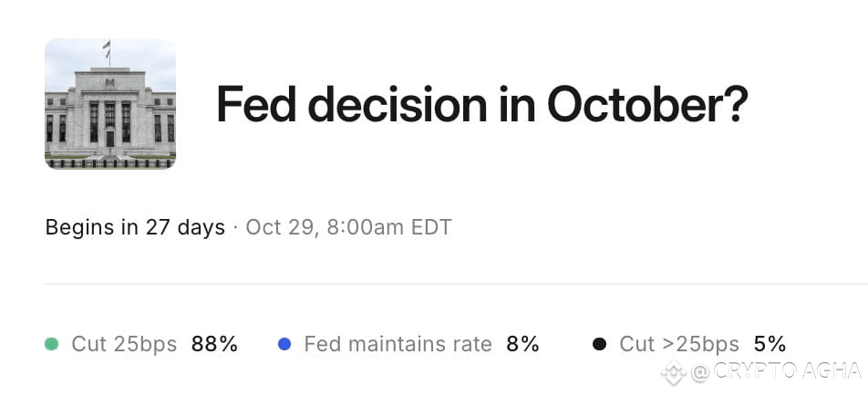Click the green dot beside Cut 25bps
The width and height of the screenshot is (868, 396).
(x=51, y=345)
